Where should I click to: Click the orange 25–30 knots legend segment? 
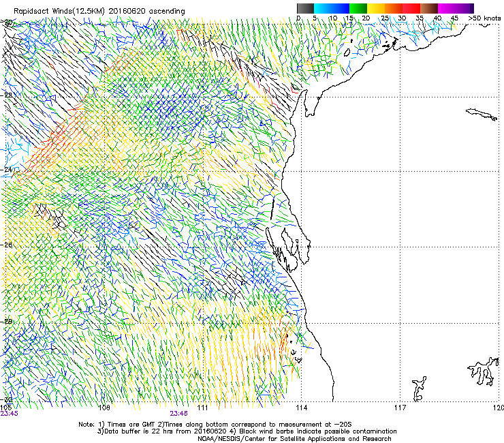pyautogui.click(x=394, y=8)
